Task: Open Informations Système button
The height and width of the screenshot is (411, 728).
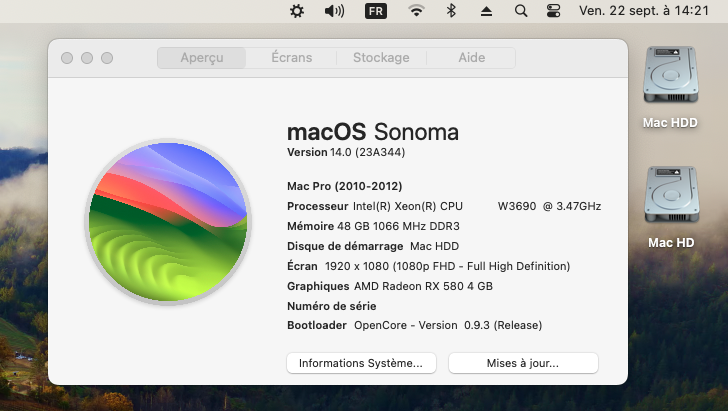Action: coord(361,363)
